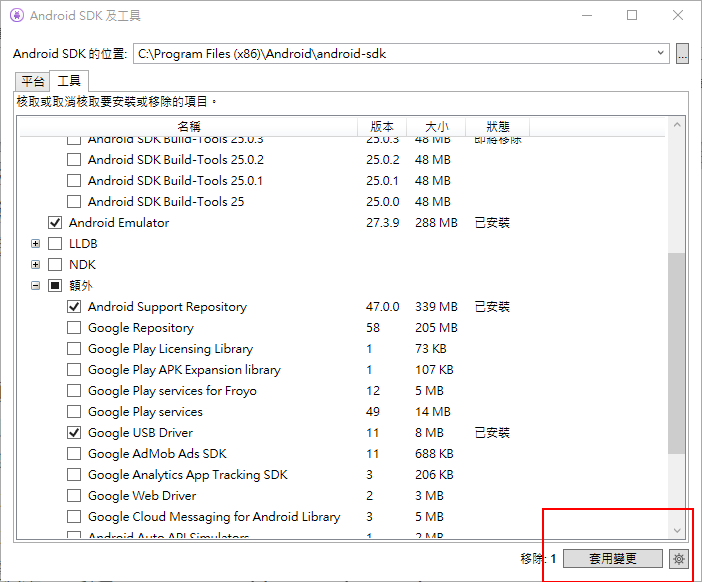Click the gear settings icon beside 套用變更
This screenshot has height=582, width=702.
pyautogui.click(x=679, y=559)
